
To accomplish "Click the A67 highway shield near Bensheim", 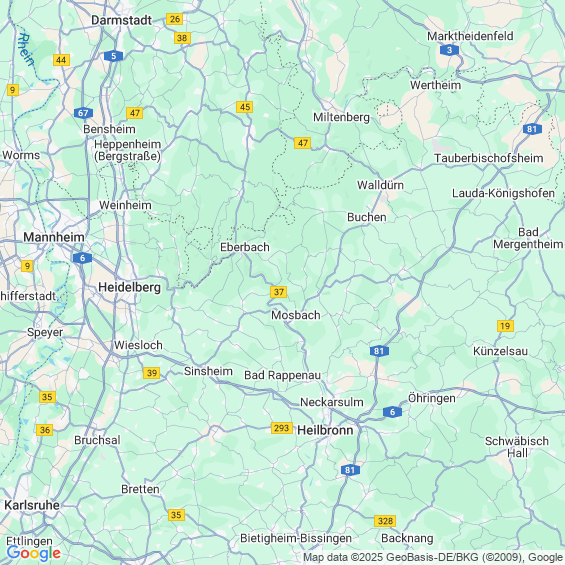I will point(83,113).
